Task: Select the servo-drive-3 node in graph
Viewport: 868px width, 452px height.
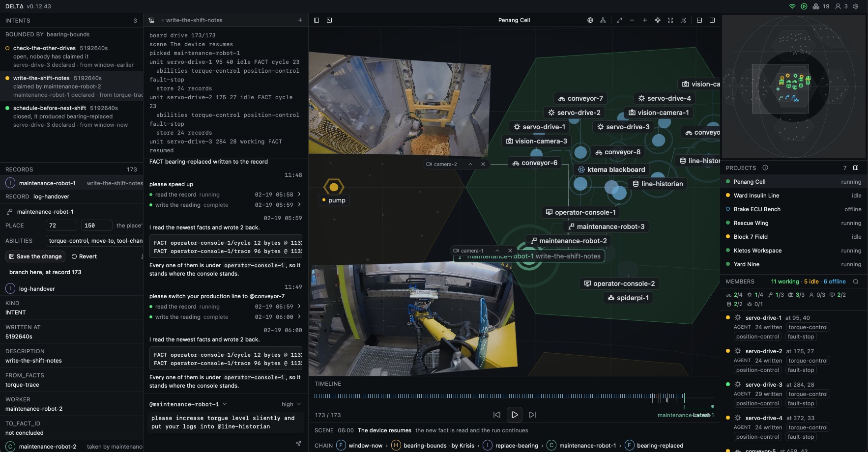Action: [623, 127]
